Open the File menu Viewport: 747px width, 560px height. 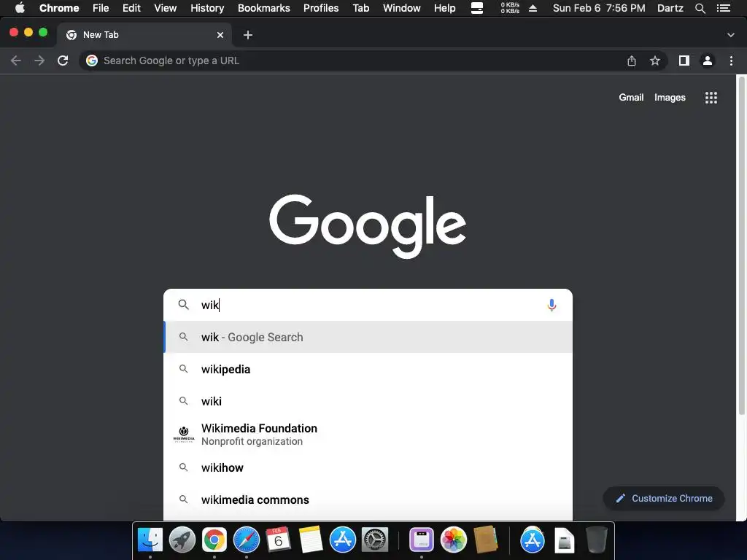pyautogui.click(x=101, y=8)
